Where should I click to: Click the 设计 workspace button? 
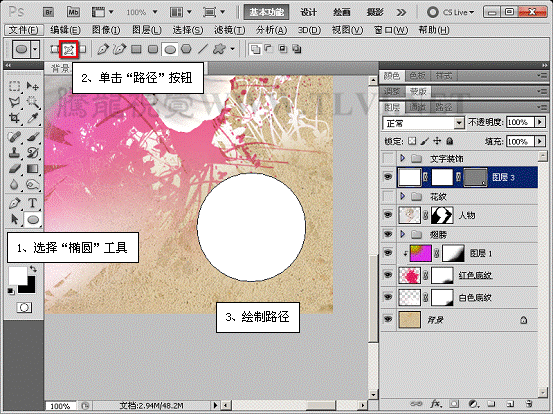tap(308, 12)
